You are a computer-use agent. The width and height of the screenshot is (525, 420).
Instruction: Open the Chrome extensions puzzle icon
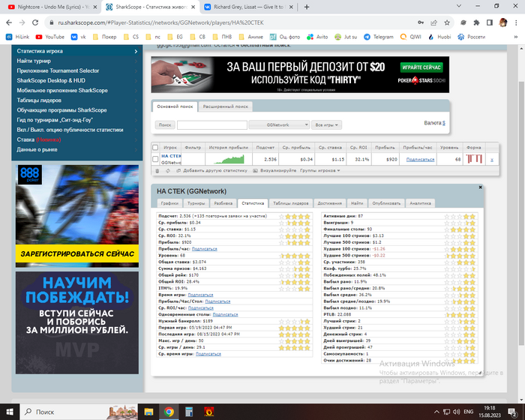tap(476, 22)
